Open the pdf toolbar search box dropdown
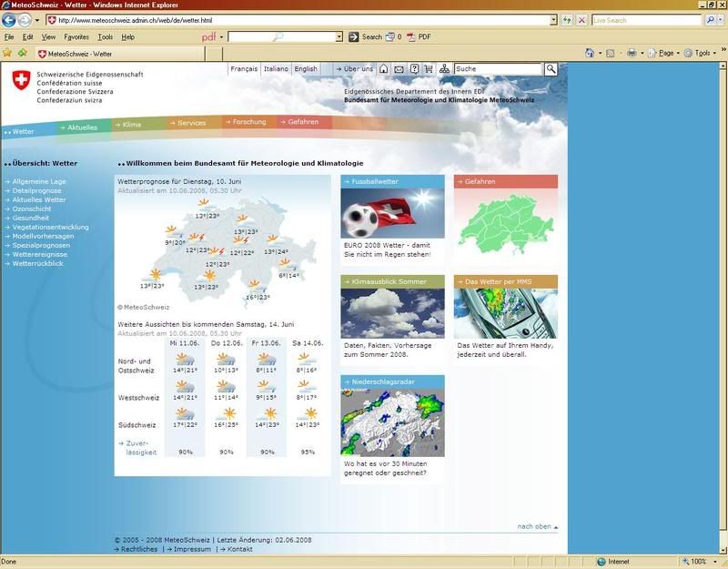 339,36
